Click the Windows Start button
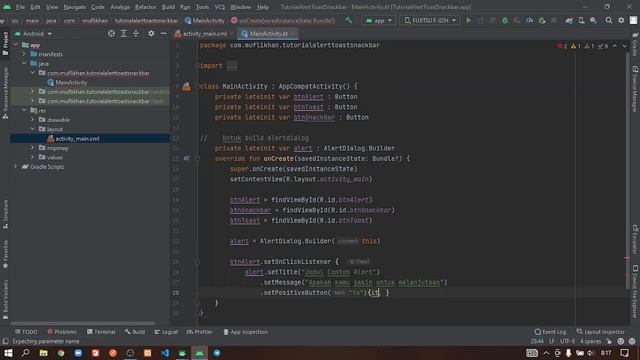The height and width of the screenshot is (360, 640). pyautogui.click(x=8, y=353)
